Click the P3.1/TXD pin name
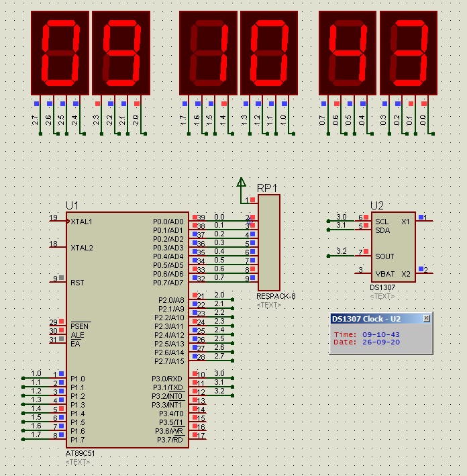Viewport: 467px width, 476px height. (x=168, y=387)
